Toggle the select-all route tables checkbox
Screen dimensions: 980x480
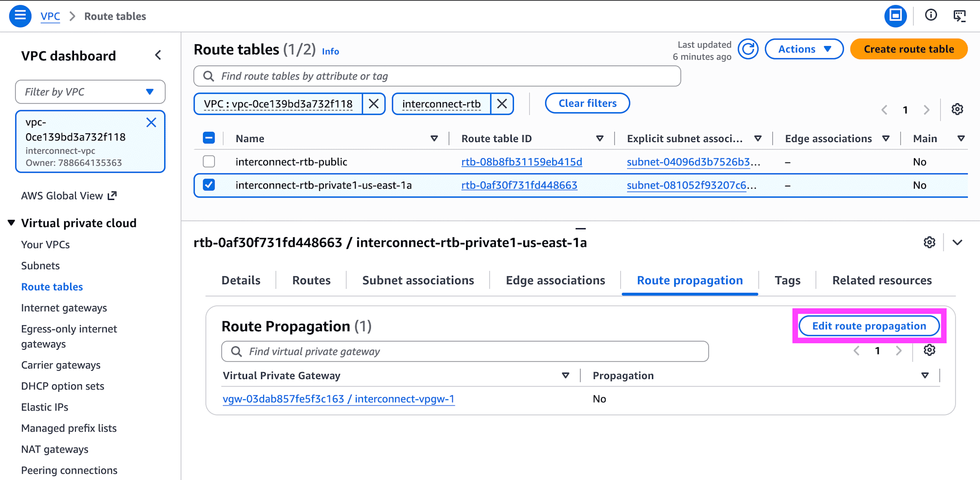point(209,138)
